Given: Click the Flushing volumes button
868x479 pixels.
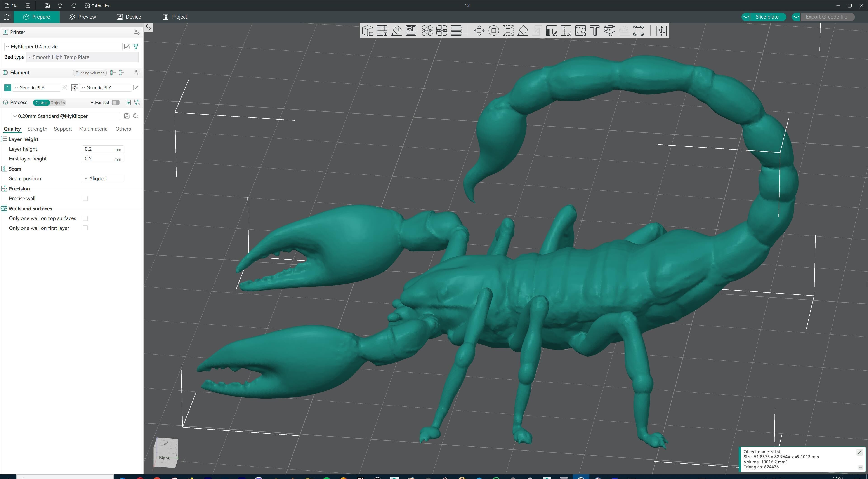Looking at the screenshot, I should pyautogui.click(x=90, y=73).
